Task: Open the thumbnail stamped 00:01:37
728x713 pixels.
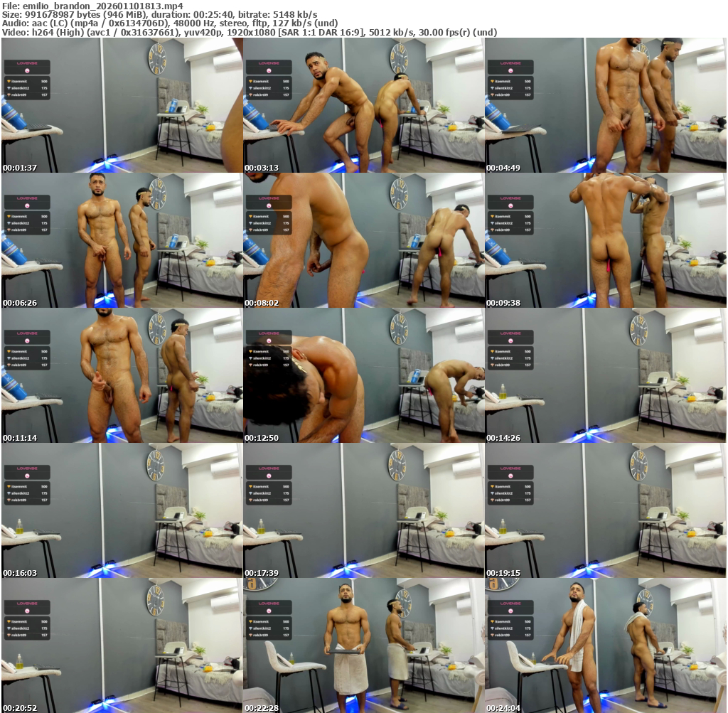Action: 122,105
